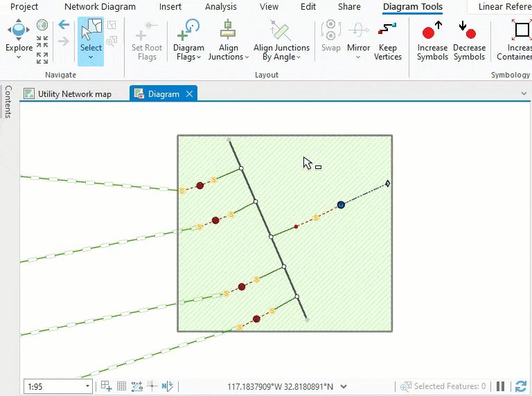532x396 pixels.
Task: Click the Set Root Flags tool
Action: click(147, 41)
